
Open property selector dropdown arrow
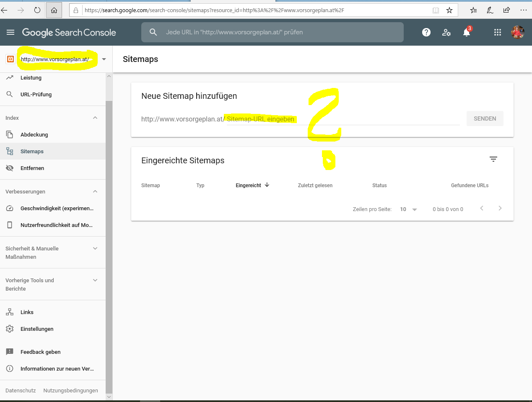(x=104, y=59)
